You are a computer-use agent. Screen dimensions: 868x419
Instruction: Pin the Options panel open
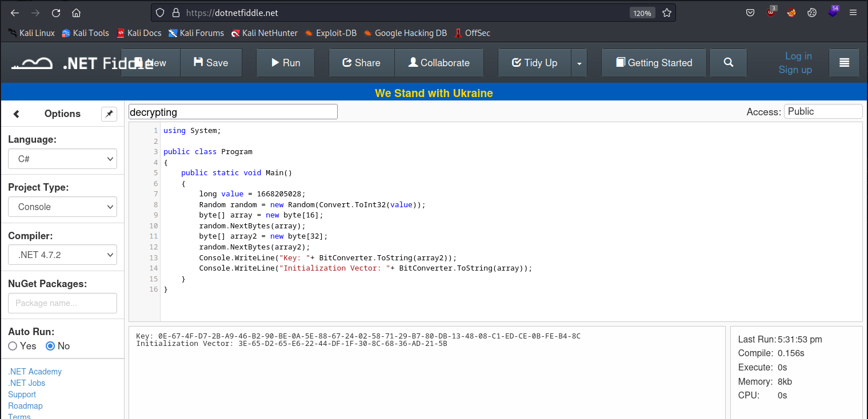pos(109,114)
